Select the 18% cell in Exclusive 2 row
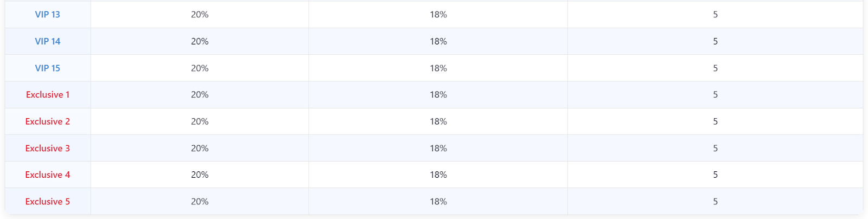This screenshot has width=868, height=219. (438, 121)
